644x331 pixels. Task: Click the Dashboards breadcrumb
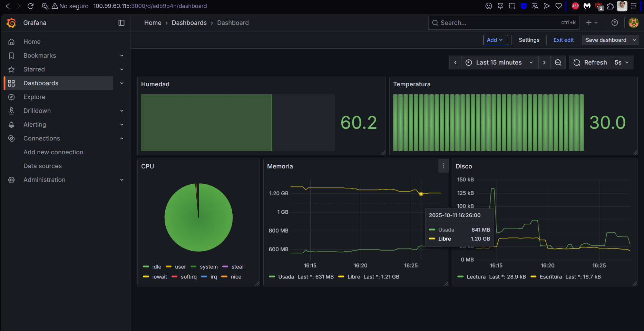click(x=189, y=23)
